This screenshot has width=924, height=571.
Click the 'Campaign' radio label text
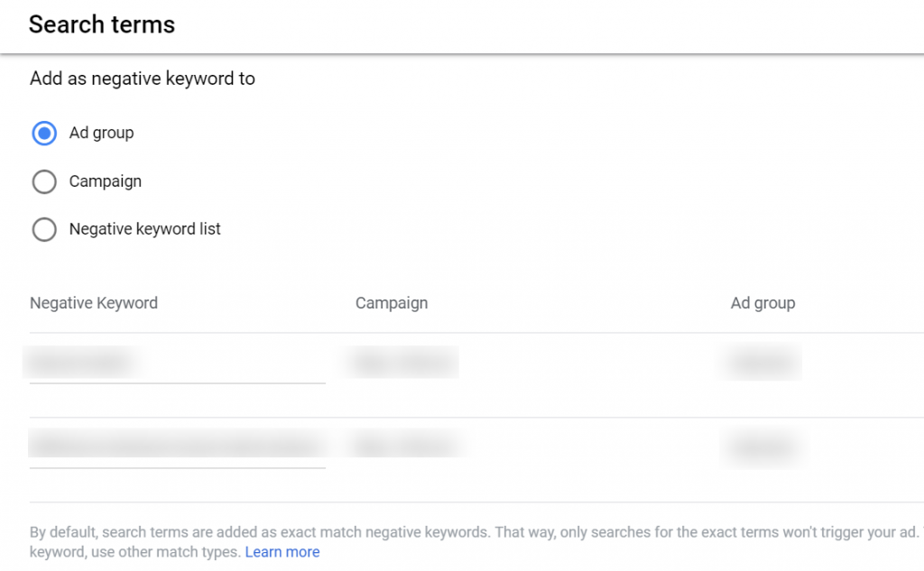pos(106,181)
